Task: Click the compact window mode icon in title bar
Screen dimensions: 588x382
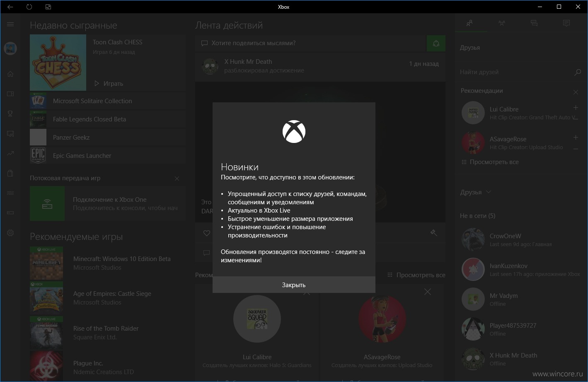Action: (x=48, y=7)
